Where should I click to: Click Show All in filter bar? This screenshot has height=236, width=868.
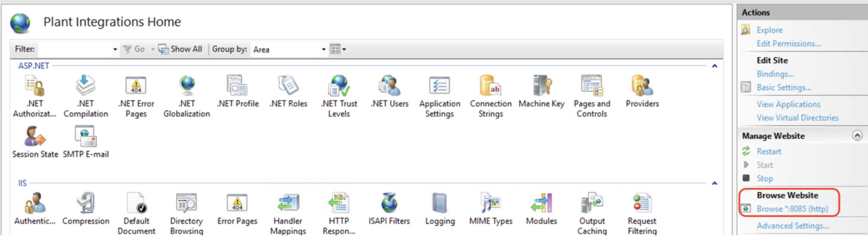181,49
